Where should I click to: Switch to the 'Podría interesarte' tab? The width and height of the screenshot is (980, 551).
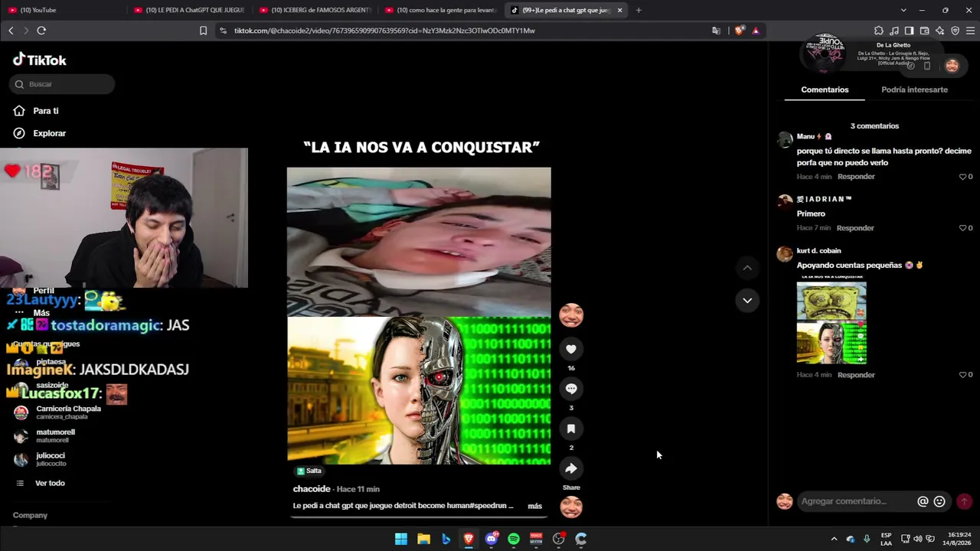[x=914, y=90]
